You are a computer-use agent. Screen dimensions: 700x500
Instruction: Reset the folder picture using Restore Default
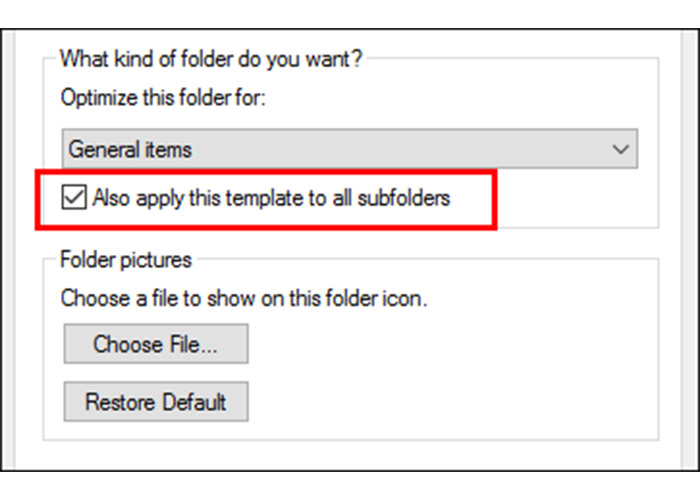155,402
